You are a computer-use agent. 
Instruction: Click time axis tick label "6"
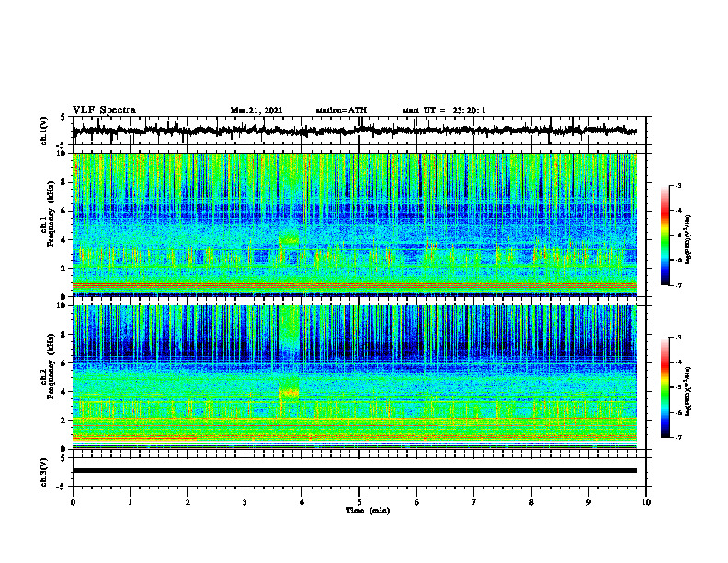click(417, 502)
